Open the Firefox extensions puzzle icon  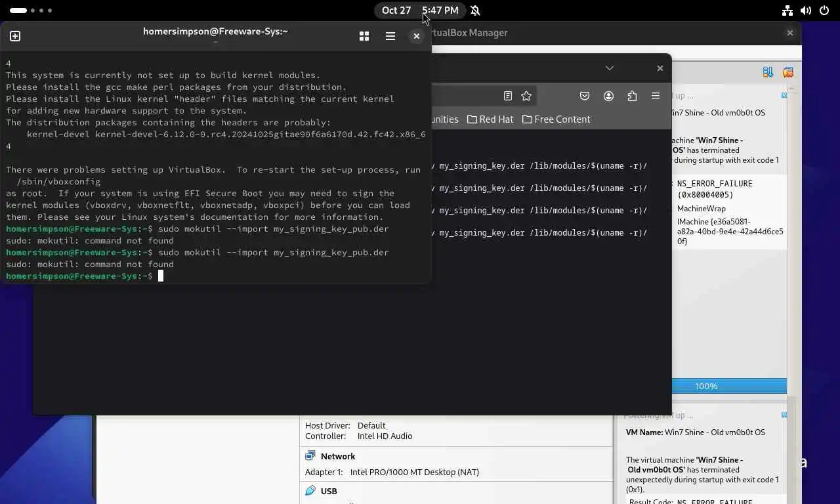pos(632,96)
